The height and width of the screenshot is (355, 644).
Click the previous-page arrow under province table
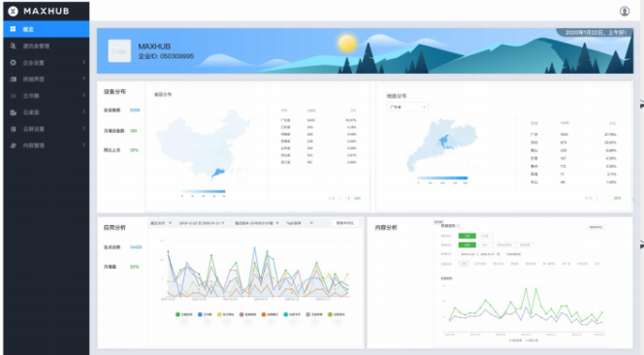(339, 199)
